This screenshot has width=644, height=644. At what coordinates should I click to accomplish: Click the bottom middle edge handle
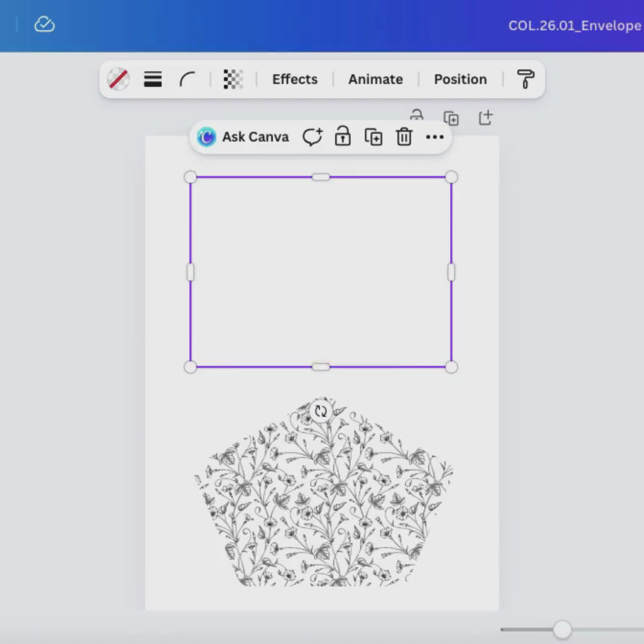click(321, 367)
